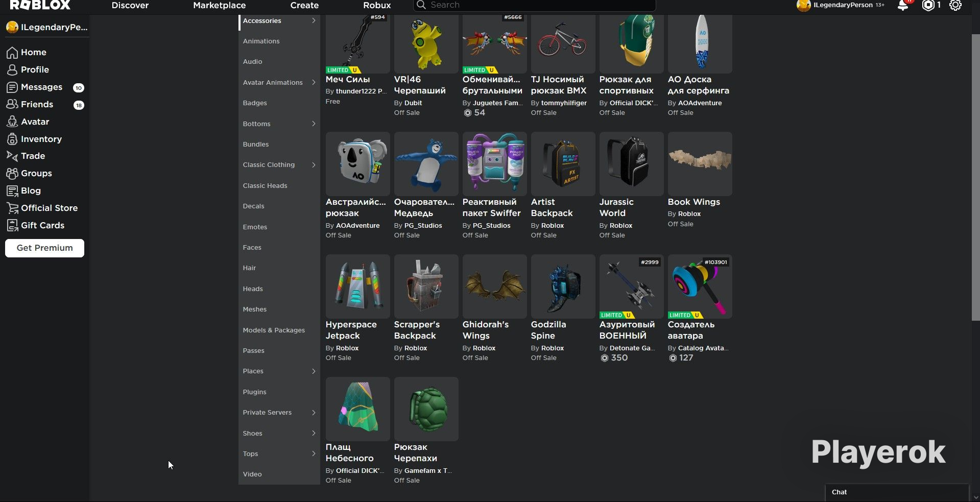
Task: Open green turtle shell backpack thumbnail
Action: coord(426,409)
